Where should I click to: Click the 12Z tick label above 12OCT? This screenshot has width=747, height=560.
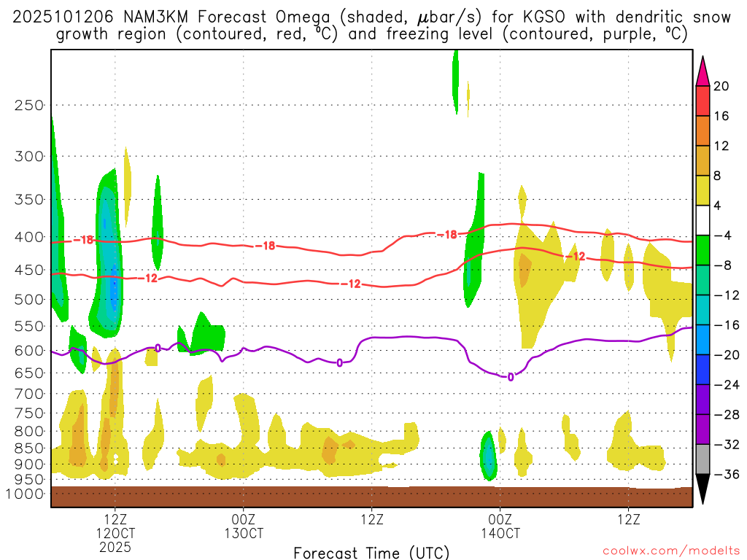(115, 519)
